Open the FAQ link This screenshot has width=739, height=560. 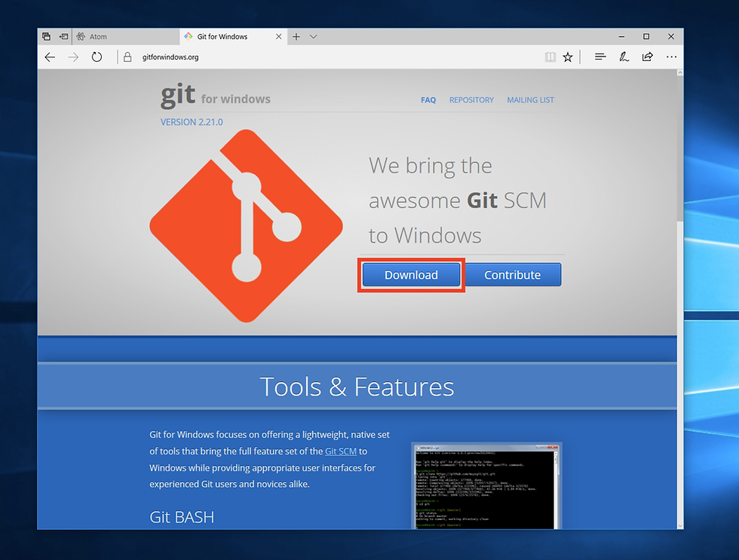click(428, 99)
